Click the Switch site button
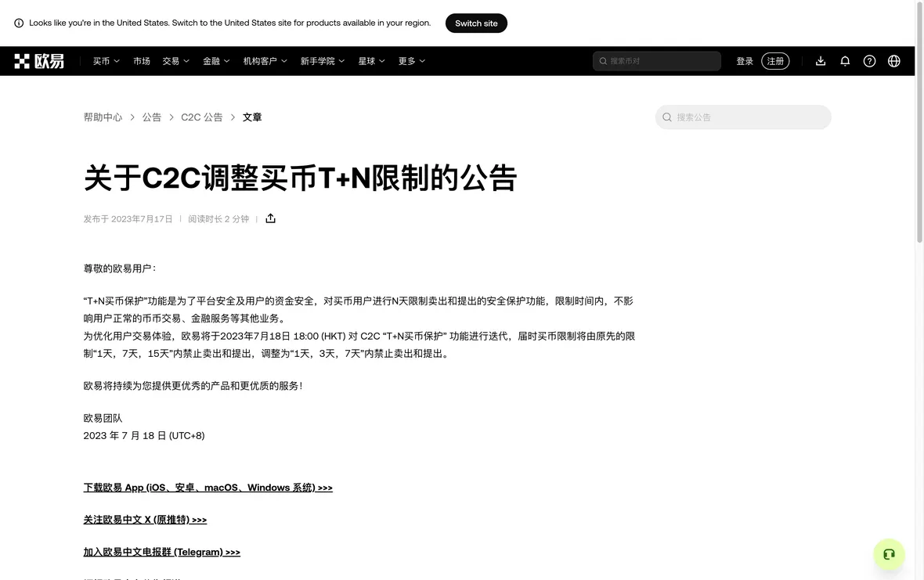924x580 pixels. [x=476, y=23]
